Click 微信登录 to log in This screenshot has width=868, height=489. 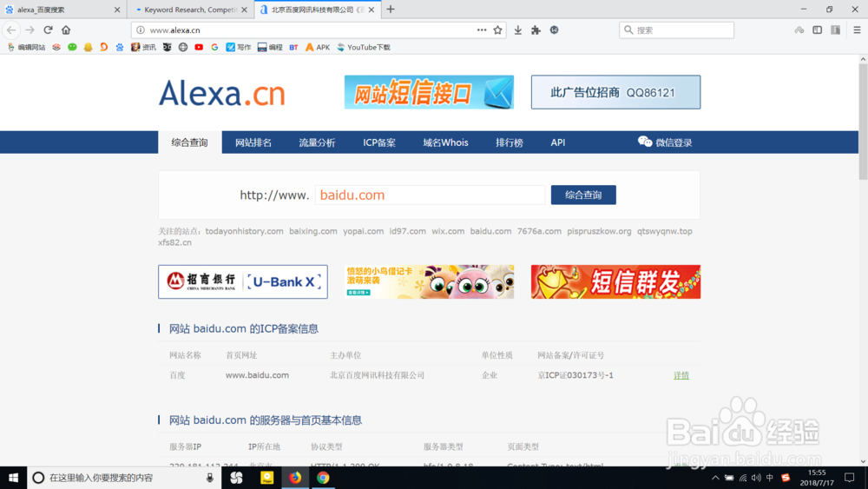click(665, 142)
